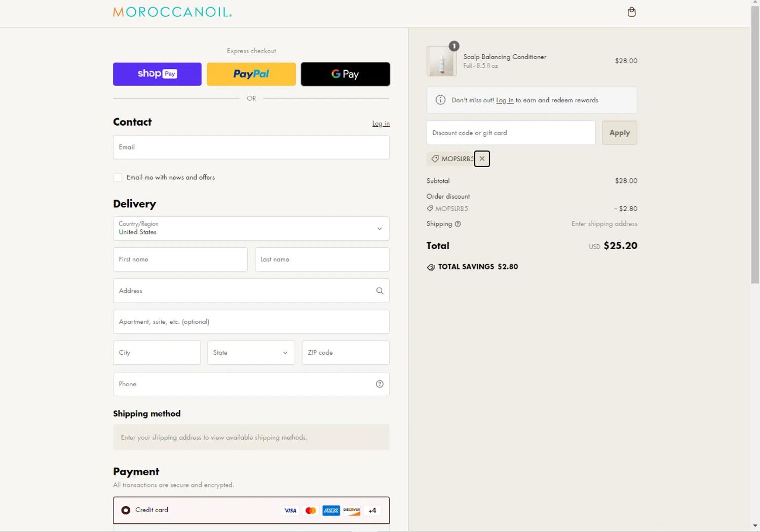760x532 pixels.
Task: Click the Apartment, suite optional field
Action: 251,322
